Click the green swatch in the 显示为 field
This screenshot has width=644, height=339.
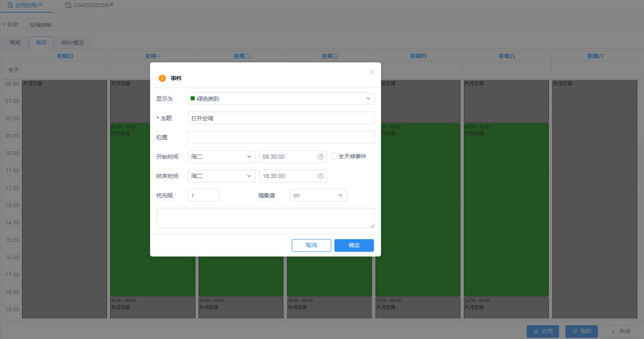coord(193,99)
